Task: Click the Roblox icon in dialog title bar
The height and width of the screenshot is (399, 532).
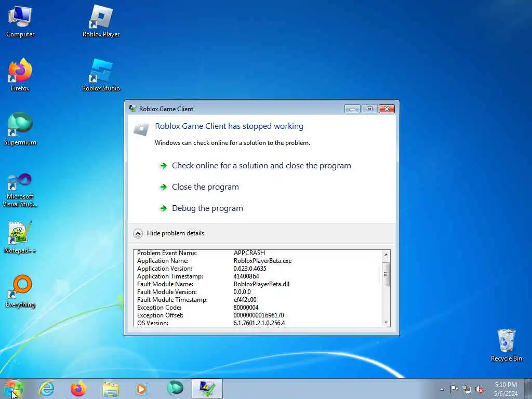Action: pos(132,109)
